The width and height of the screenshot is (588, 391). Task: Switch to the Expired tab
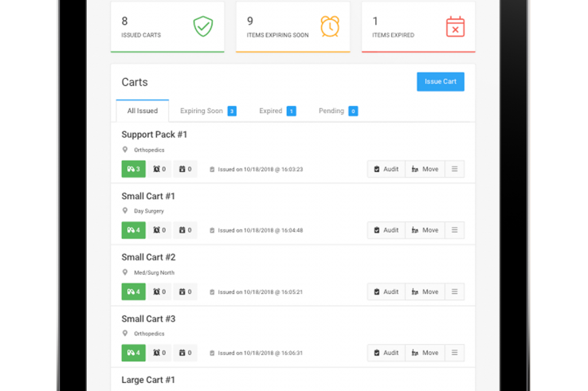click(x=277, y=111)
